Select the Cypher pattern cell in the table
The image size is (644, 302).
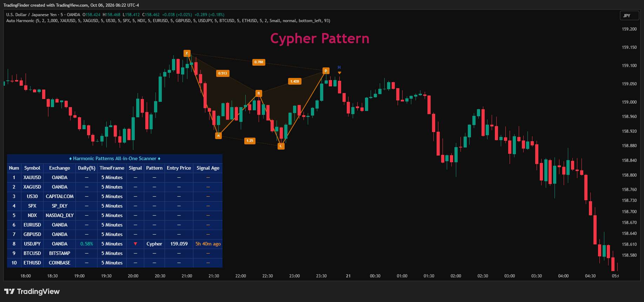[x=154, y=244]
